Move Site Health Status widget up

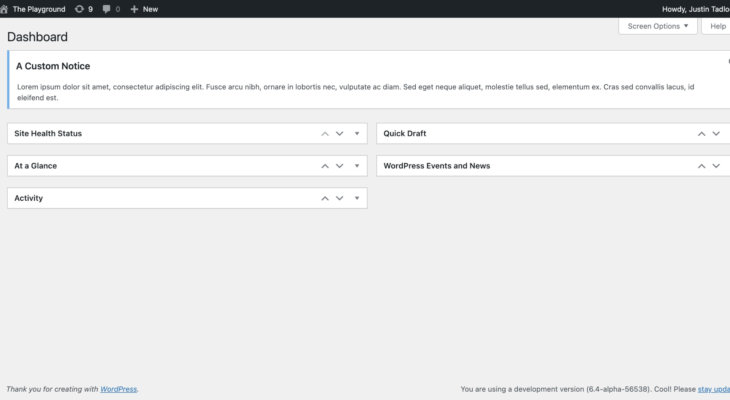tap(324, 133)
